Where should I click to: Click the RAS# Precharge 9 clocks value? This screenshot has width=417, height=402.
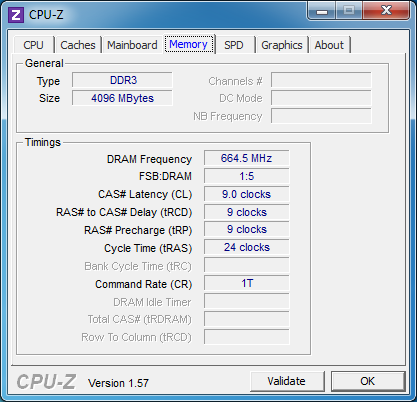[x=247, y=230]
